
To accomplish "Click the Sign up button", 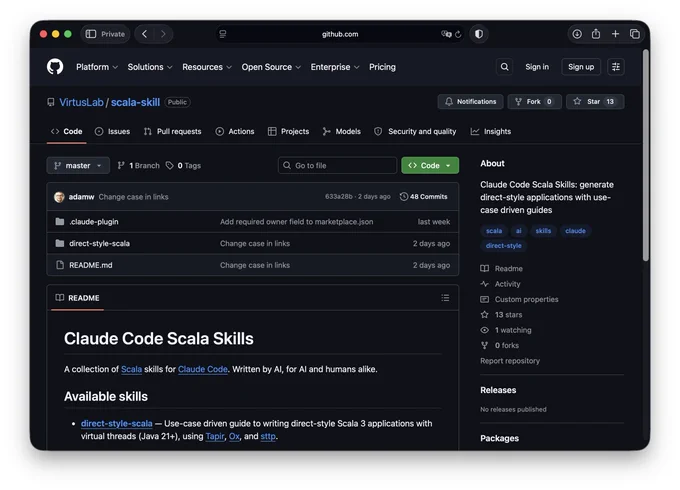I will (x=581, y=67).
